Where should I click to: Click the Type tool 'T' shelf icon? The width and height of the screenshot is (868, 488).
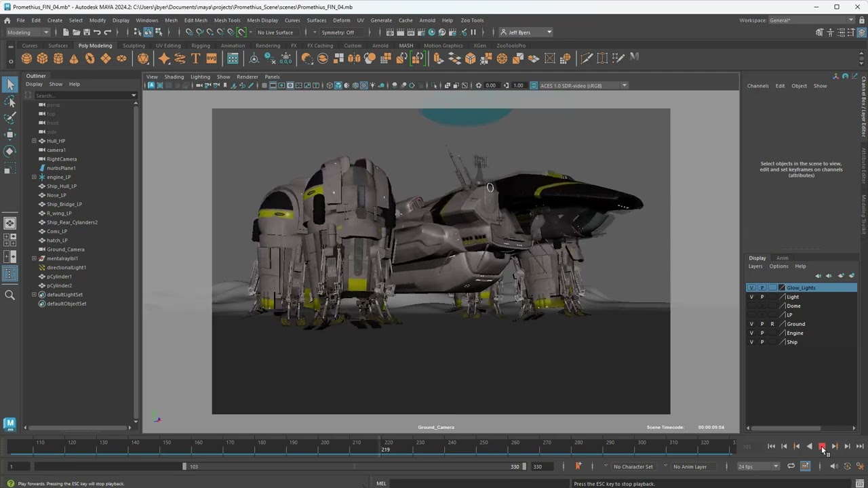pos(195,58)
